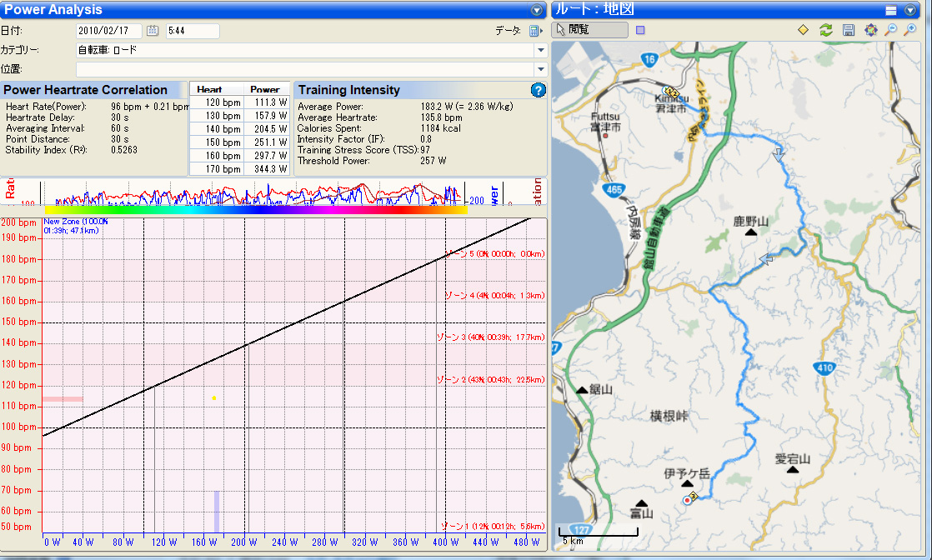
Task: Click the map fit-to-route icon
Action: click(x=871, y=30)
